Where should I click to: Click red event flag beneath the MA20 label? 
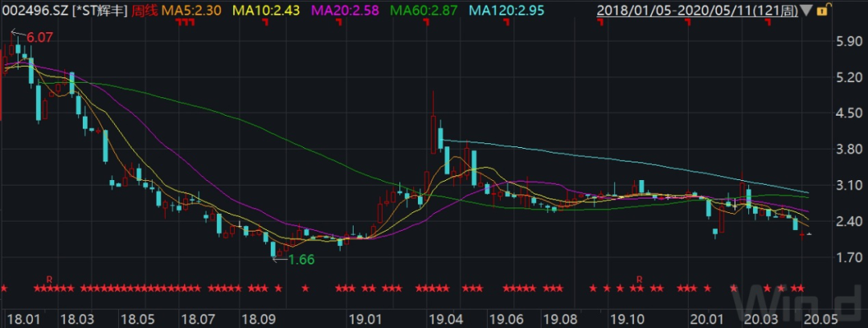coord(338,22)
